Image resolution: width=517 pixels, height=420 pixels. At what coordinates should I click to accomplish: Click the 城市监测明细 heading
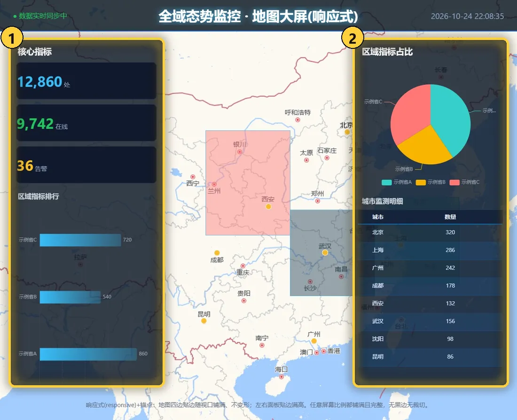[x=383, y=202]
